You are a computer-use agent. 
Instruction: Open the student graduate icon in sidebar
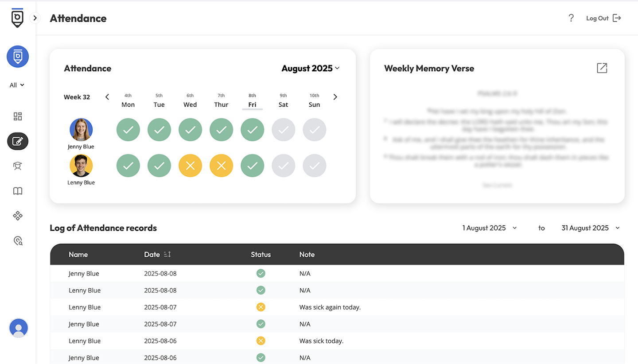click(18, 166)
